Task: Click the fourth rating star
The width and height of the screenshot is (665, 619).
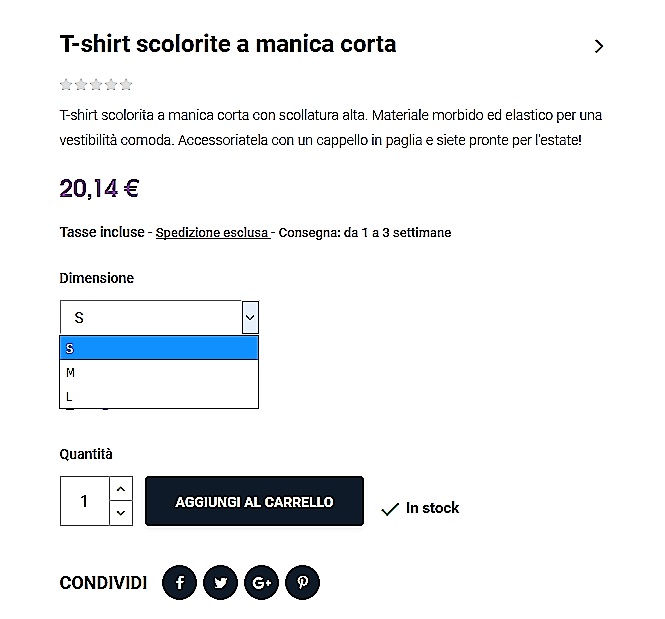Action: coord(111,85)
